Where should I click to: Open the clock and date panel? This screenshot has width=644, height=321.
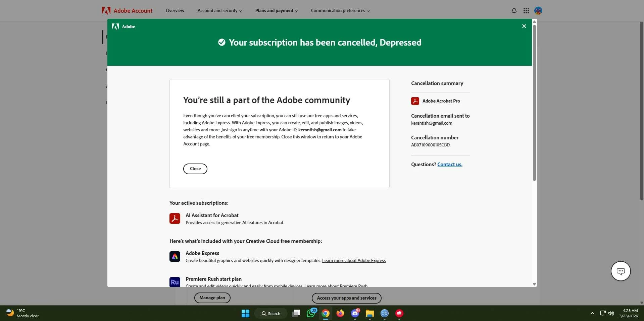pos(629,313)
